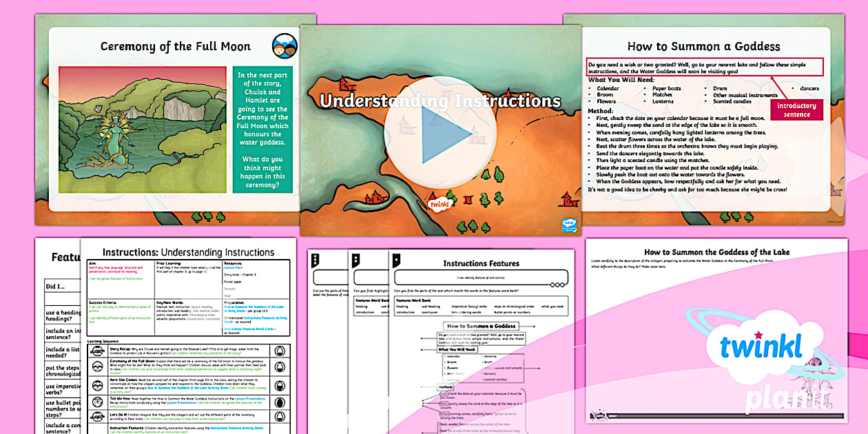The width and height of the screenshot is (868, 434).
Task: Click the pink 'introductory sentence' label
Action: tap(796, 110)
